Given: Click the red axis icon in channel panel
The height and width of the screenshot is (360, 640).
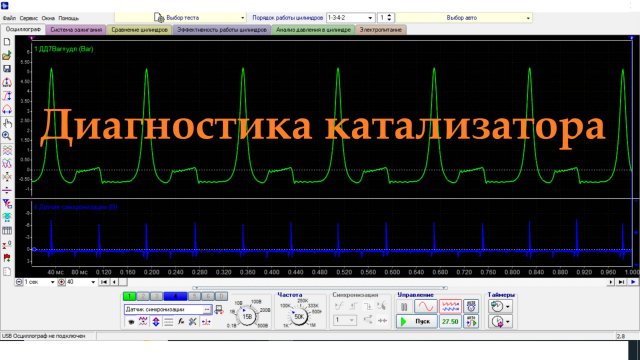Looking at the screenshot, I should (x=206, y=322).
